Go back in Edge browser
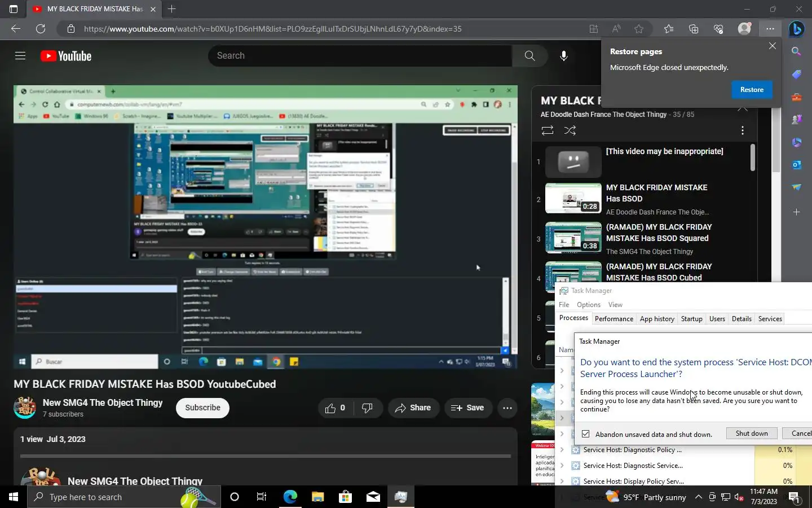Image resolution: width=812 pixels, height=508 pixels. (x=16, y=29)
